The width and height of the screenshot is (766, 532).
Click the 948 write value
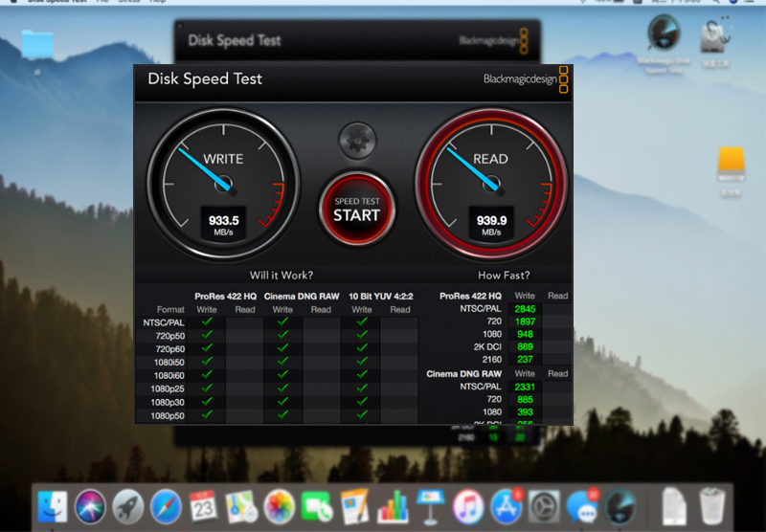525,334
